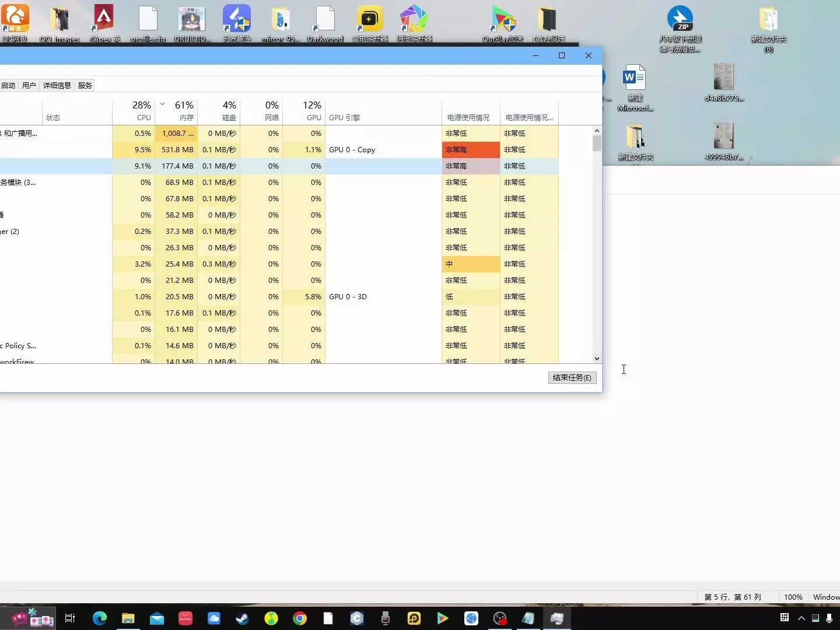Sort processes by the 内存 column

coord(176,111)
